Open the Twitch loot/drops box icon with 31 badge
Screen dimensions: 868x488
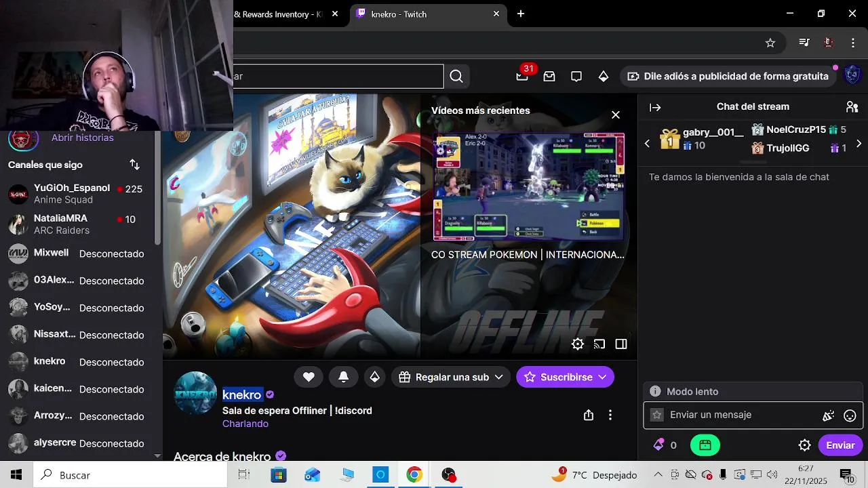pos(522,77)
